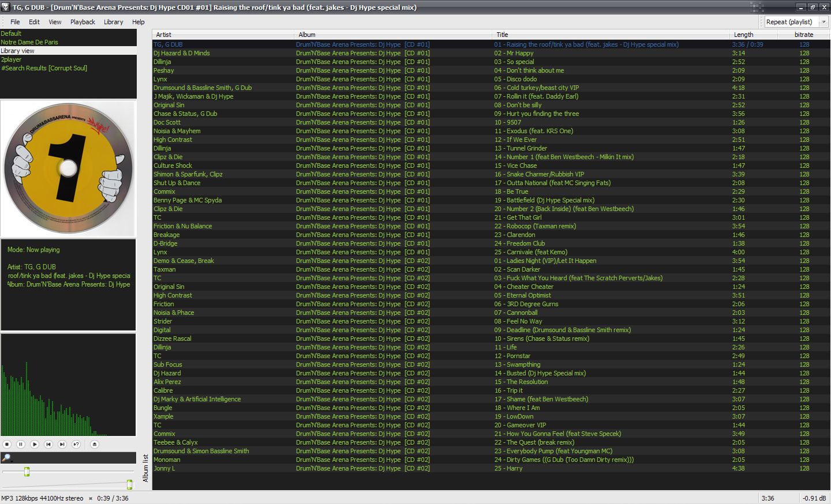The height and width of the screenshot is (504, 831).
Task: Select artist 'Alix Perez'
Action: (x=167, y=382)
